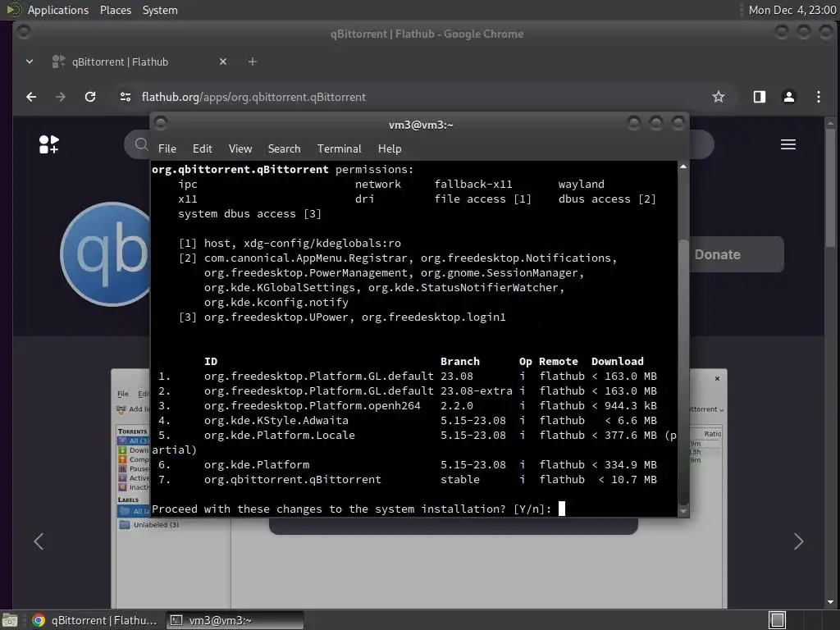
Task: View site information icon in address bar
Action: coord(126,97)
